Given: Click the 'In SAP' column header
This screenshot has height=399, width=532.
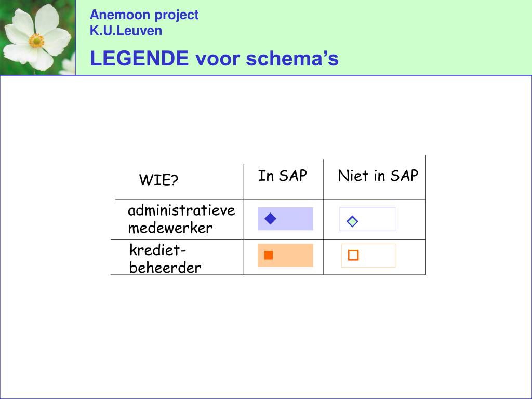Looking at the screenshot, I should click(x=282, y=176).
